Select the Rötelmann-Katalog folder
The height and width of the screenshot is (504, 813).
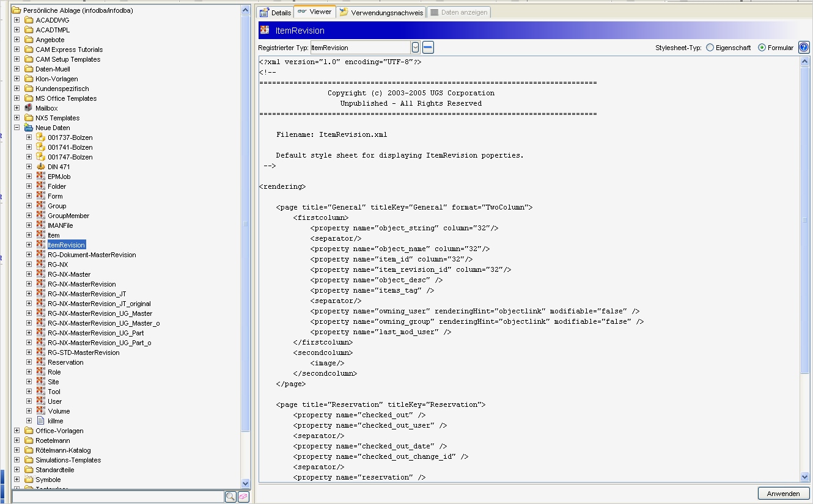point(63,450)
